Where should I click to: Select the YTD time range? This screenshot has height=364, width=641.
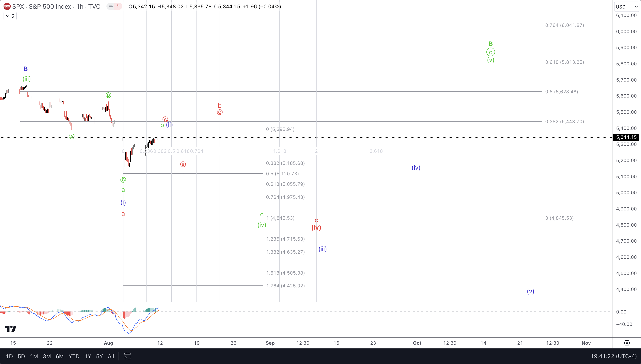[x=74, y=356]
